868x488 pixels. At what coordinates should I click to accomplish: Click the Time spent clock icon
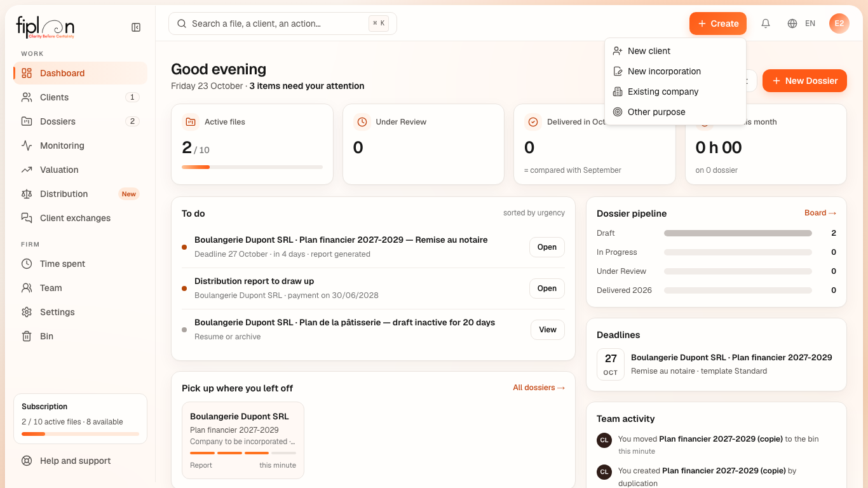[x=27, y=264]
